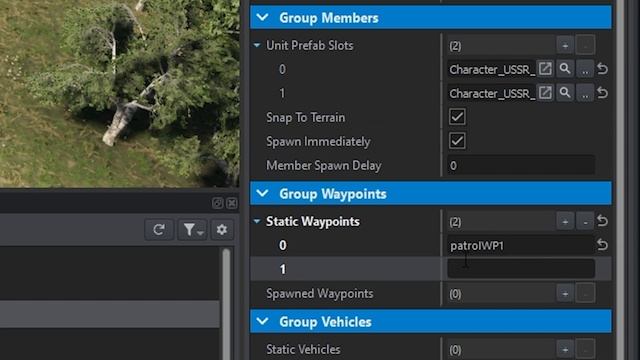The width and height of the screenshot is (640, 360).
Task: Add a new Unit Prefab Slot
Action: tap(565, 45)
